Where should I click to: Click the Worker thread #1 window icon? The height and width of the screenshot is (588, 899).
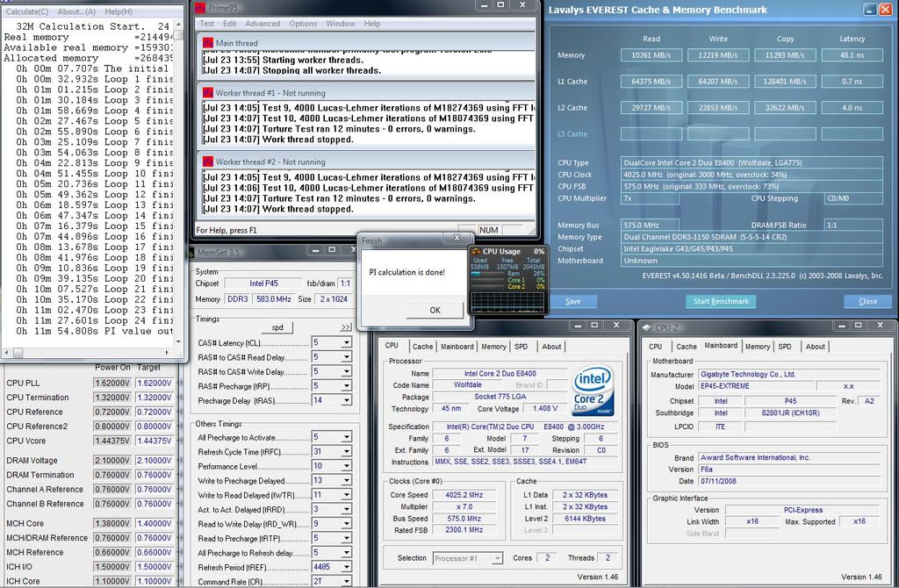pyautogui.click(x=207, y=92)
